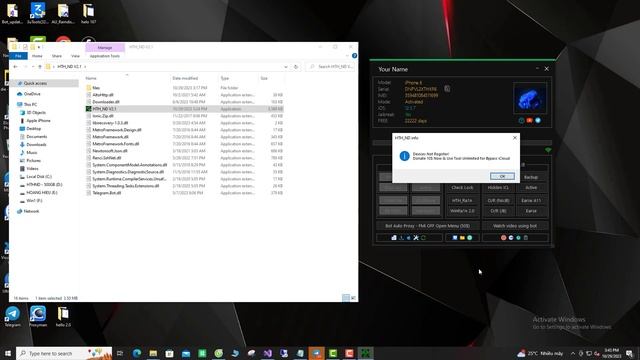
Task: Click Watch video using bot
Action: point(515,226)
